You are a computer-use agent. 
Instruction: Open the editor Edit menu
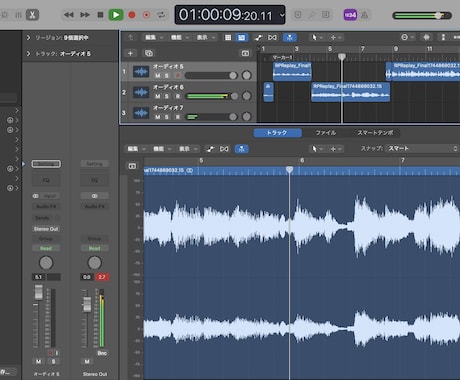click(x=136, y=149)
